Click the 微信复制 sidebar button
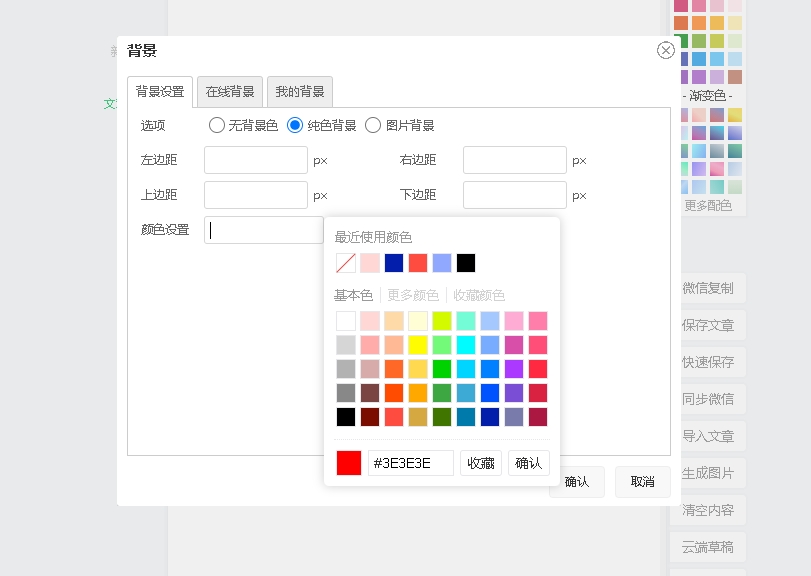The height and width of the screenshot is (576, 811). 708,288
